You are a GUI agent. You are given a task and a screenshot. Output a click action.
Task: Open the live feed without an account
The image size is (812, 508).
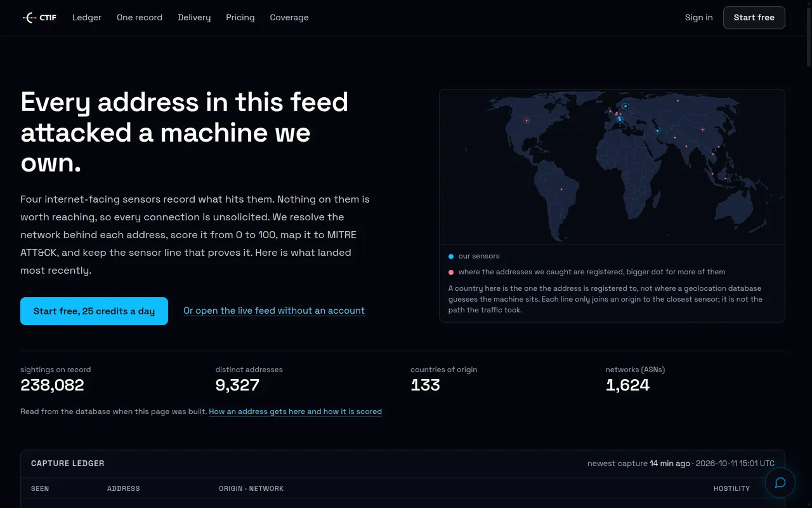pos(274,311)
